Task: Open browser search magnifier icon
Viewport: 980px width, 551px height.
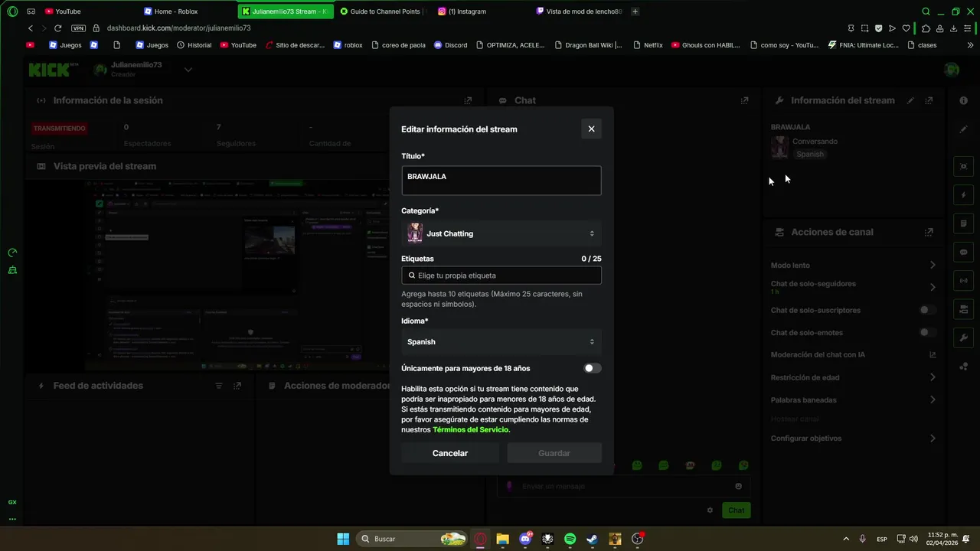Action: [926, 11]
